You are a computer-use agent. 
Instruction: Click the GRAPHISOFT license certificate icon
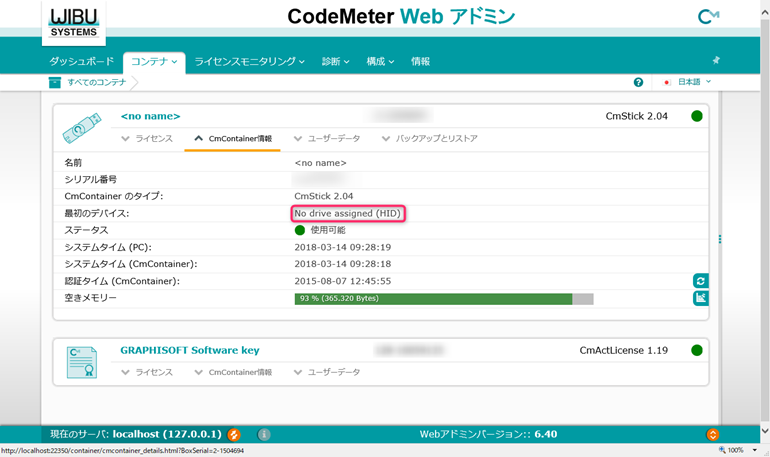[82, 362]
